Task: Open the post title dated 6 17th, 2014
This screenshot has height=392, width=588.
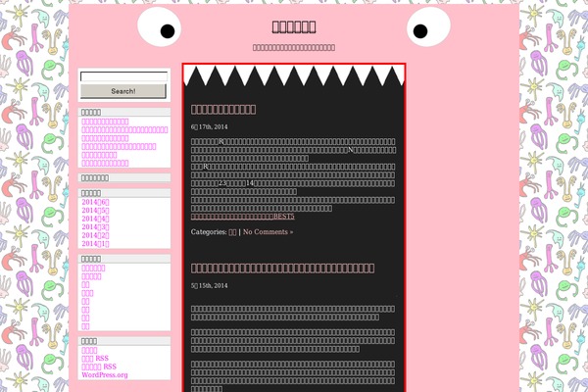Action: pyautogui.click(x=223, y=109)
